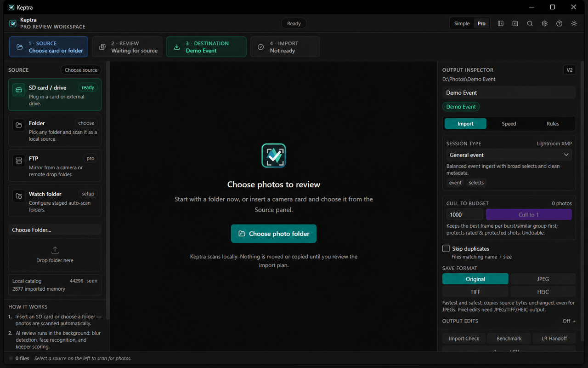Open search with the magnifier icon
Screen dimensions: 588x368
pyautogui.click(x=530, y=23)
